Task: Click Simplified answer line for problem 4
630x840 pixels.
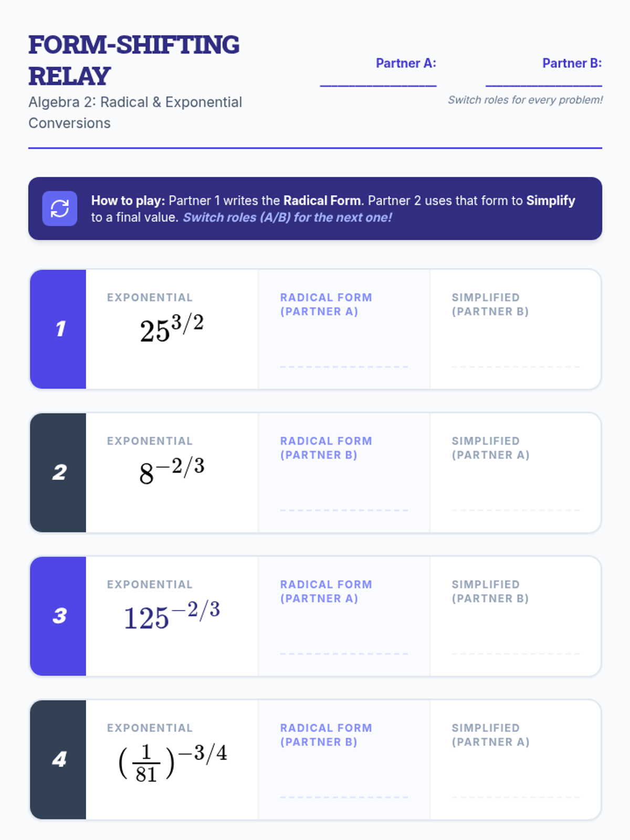Action: 516,796
